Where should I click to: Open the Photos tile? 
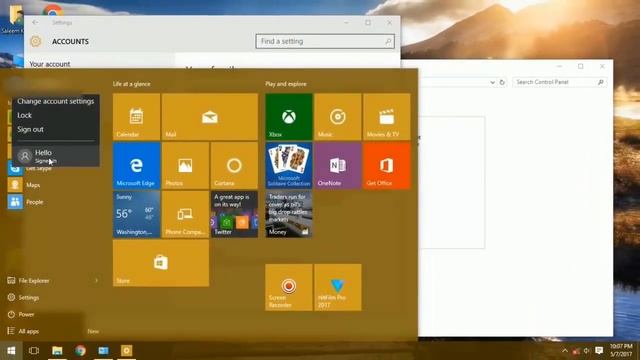pos(185,165)
